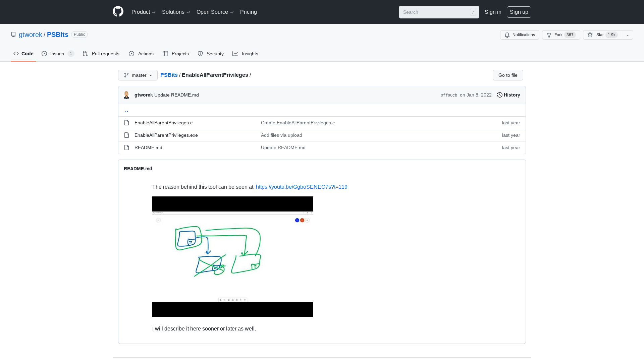
Task: Open the Pricing page
Action: [249, 12]
